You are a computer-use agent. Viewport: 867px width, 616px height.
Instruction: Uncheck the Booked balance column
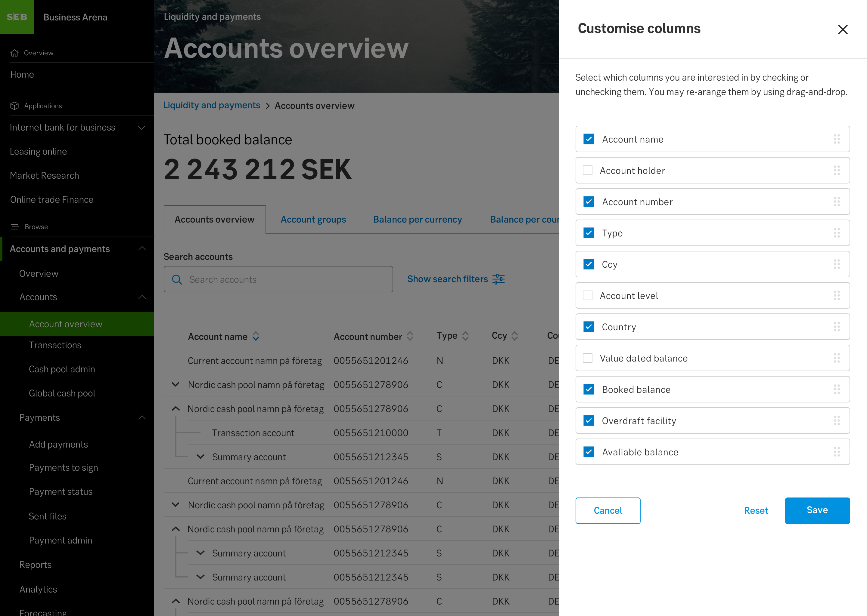(x=589, y=390)
